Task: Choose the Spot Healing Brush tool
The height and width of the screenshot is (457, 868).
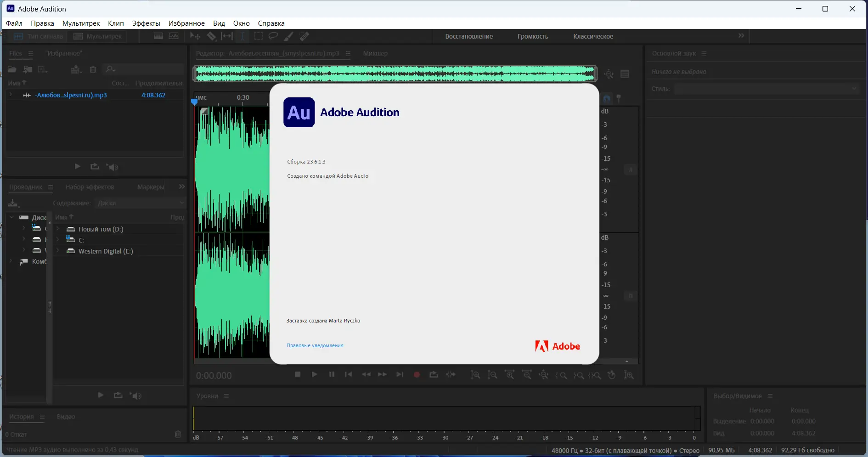Action: (304, 36)
